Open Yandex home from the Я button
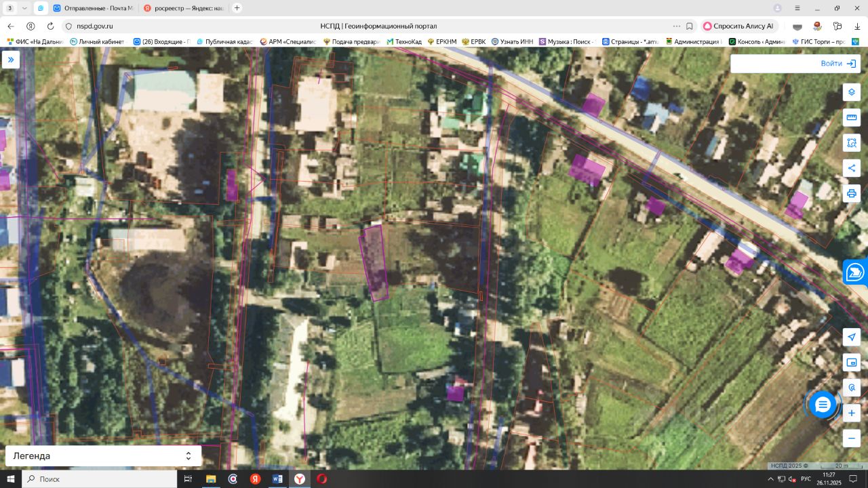Viewport: 868px width, 488px height. (31, 26)
